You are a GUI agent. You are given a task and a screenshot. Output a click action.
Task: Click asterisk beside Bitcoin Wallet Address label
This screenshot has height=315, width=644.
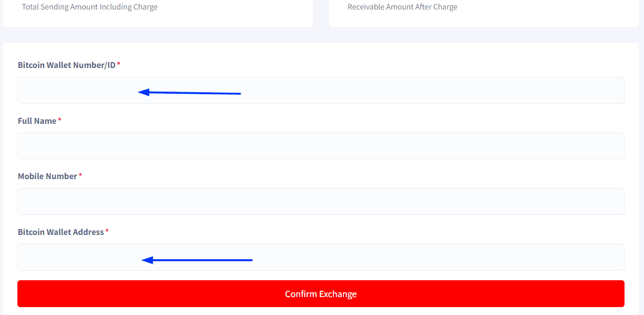[x=107, y=231]
